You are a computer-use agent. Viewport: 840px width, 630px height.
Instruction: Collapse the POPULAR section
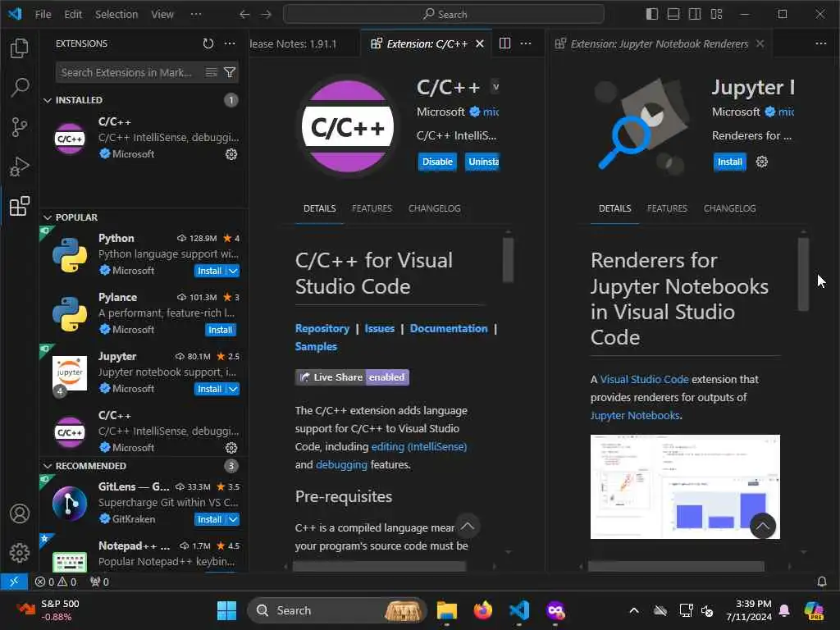47,217
